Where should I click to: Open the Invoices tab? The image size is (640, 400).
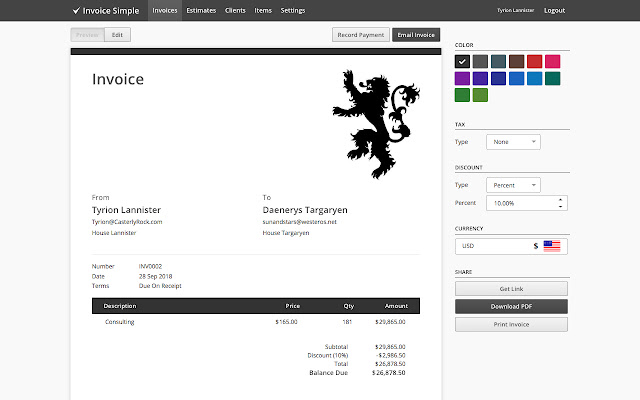tap(165, 10)
